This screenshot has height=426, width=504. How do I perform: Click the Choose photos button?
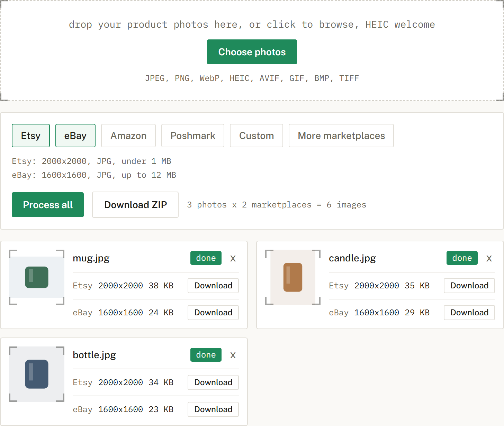[252, 52]
